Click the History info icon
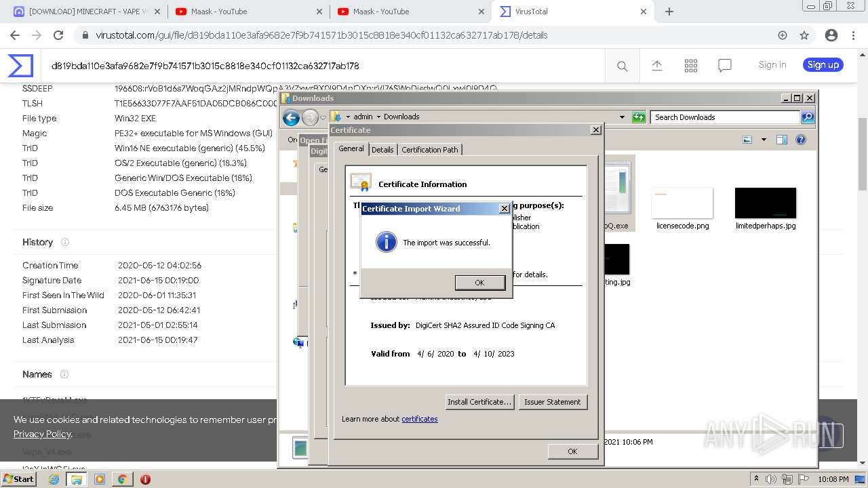 click(x=65, y=242)
